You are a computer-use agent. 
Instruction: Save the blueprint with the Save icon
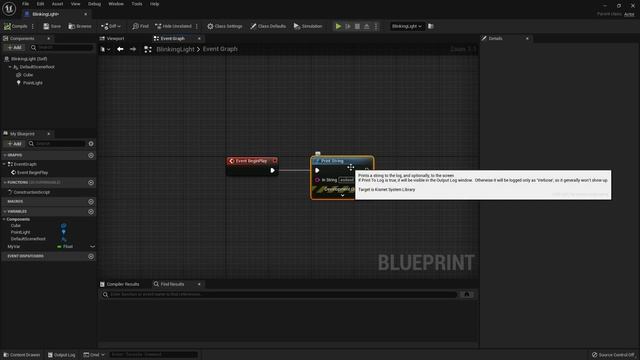pos(52,26)
